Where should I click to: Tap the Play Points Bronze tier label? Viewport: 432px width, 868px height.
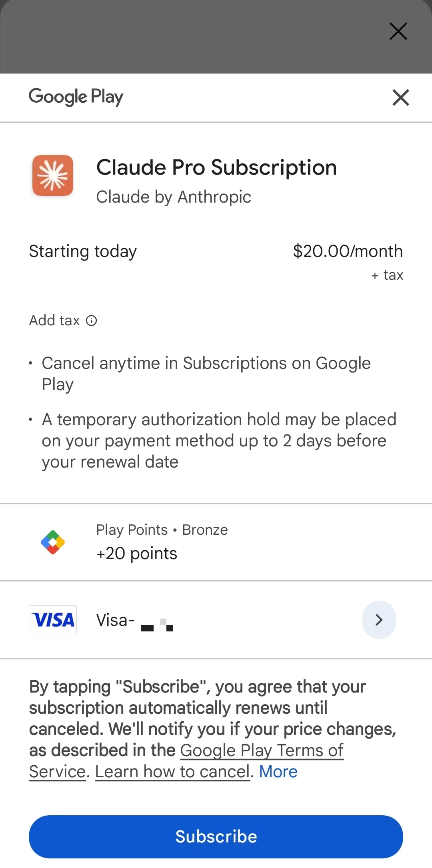[162, 530]
